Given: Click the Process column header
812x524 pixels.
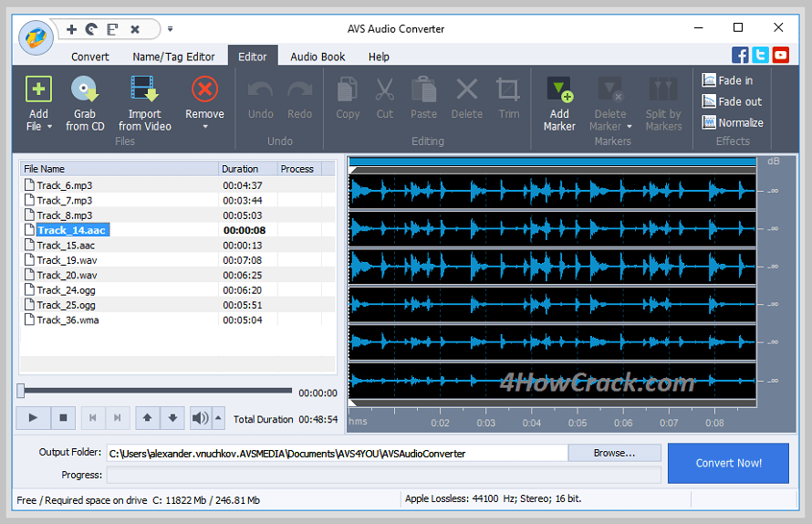Looking at the screenshot, I should coord(299,169).
